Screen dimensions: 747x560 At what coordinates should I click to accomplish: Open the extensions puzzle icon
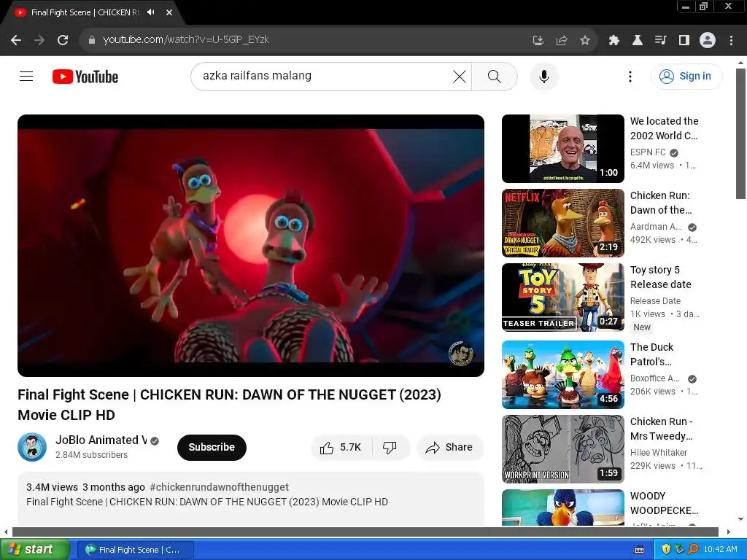pos(614,40)
